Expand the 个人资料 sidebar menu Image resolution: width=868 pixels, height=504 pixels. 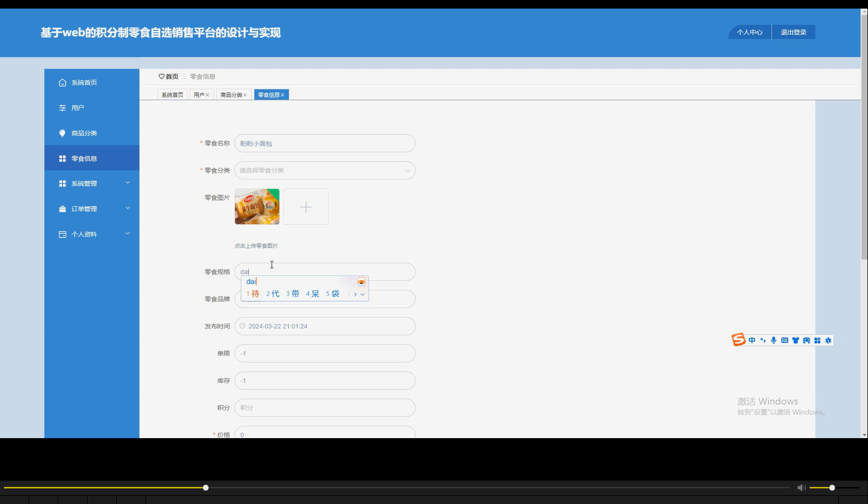(x=84, y=234)
